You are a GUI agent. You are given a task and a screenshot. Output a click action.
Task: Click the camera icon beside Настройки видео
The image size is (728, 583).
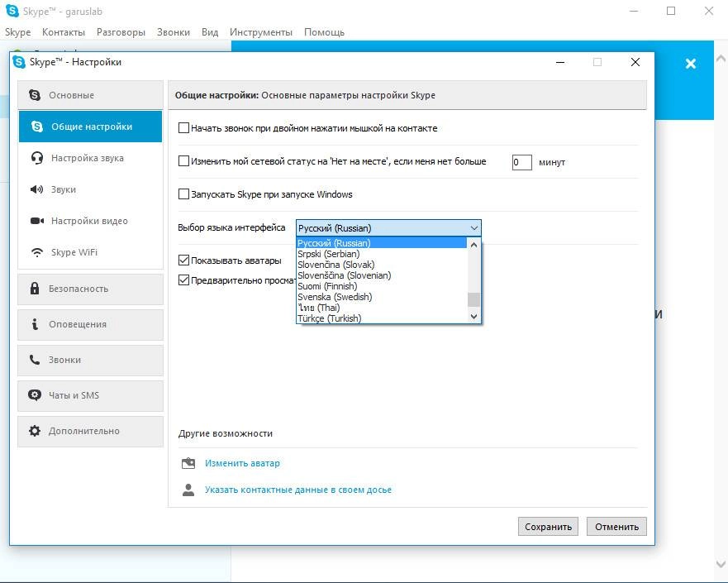36,221
